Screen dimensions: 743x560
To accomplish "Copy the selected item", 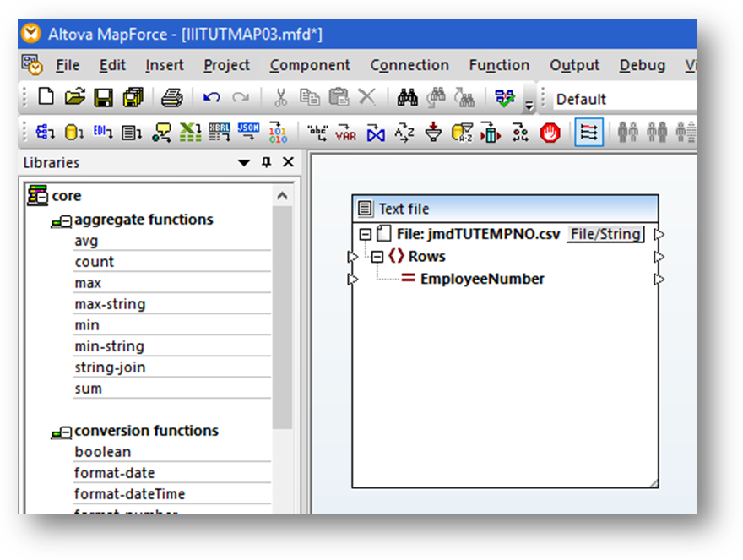I will point(309,97).
